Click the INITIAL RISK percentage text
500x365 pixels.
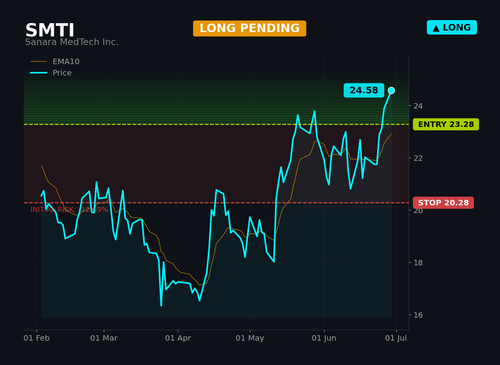coord(69,210)
